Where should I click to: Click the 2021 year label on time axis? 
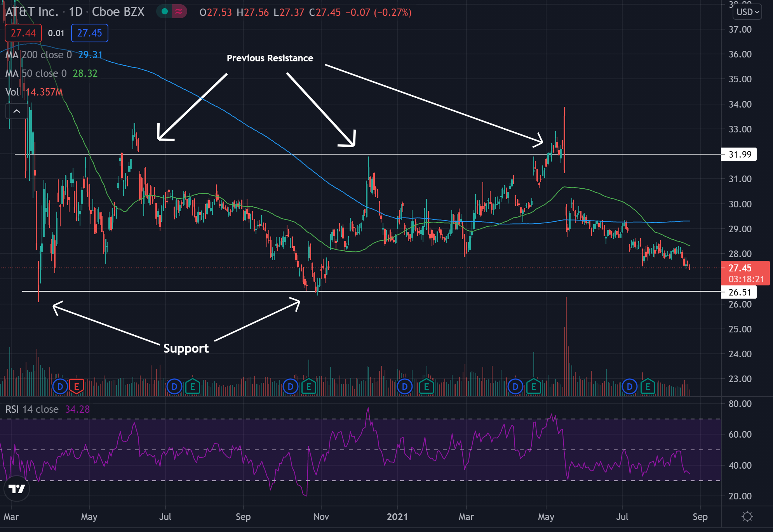pyautogui.click(x=398, y=517)
